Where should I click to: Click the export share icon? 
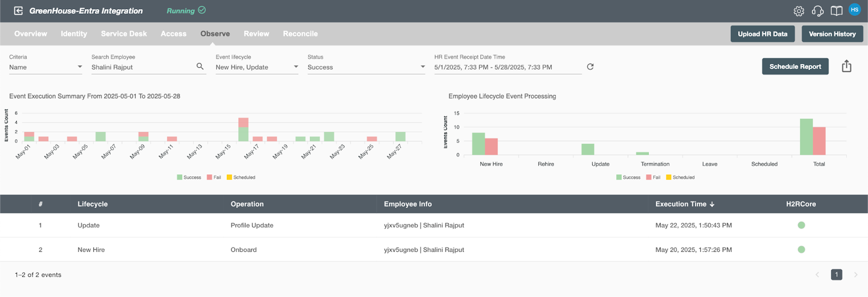point(846,66)
